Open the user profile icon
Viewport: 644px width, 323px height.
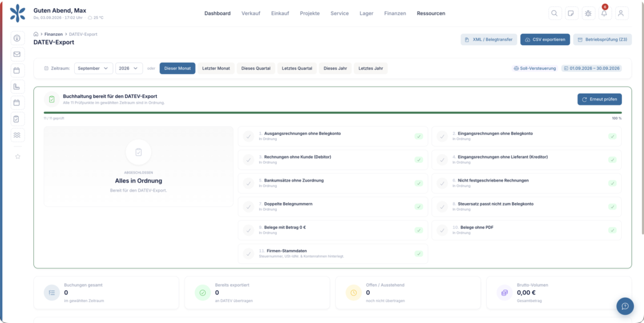[x=621, y=13]
